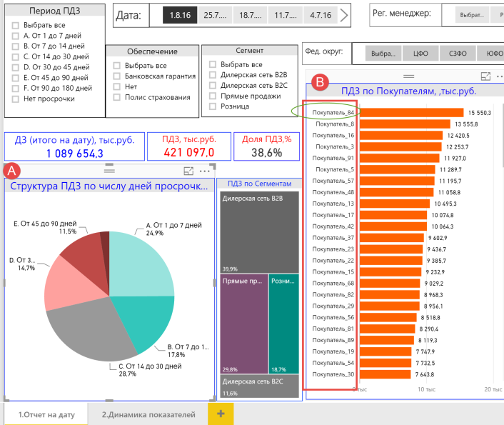Filter by ЮФО federal district
Viewport: 504px width, 425px height.
492,54
